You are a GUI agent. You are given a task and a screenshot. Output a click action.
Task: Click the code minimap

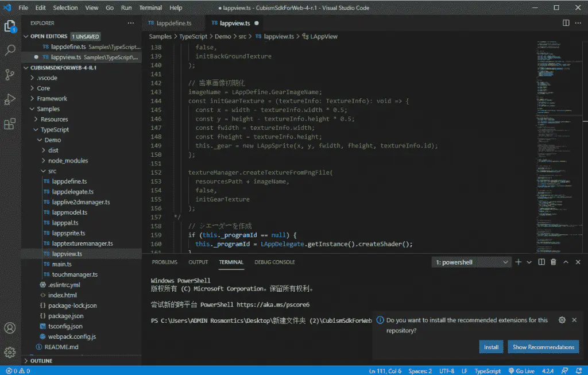[x=558, y=146]
